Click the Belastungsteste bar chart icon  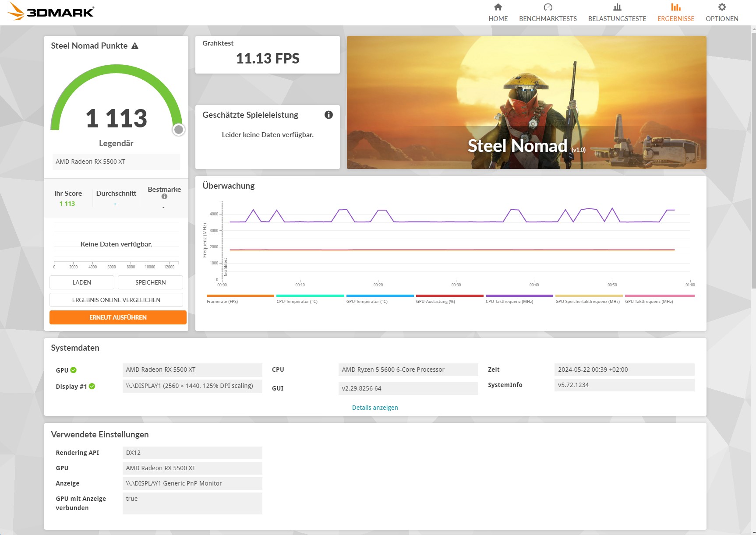617,7
